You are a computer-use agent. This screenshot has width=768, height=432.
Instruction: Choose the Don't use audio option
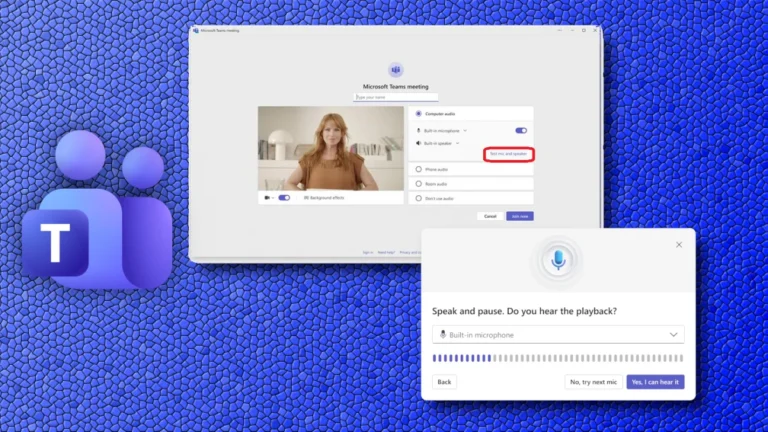(418, 199)
